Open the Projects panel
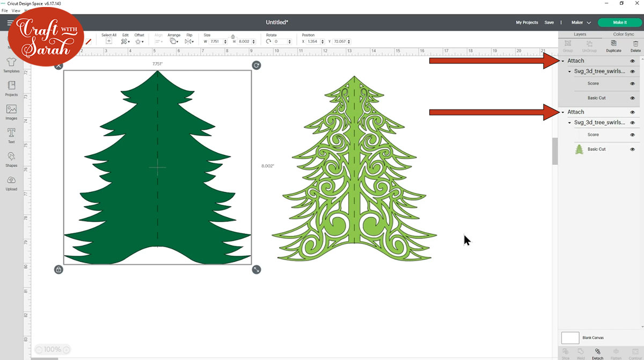The height and width of the screenshot is (360, 644). click(x=11, y=88)
